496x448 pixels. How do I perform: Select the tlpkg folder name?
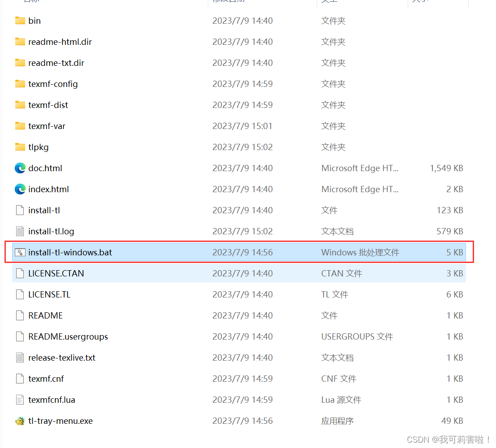[38, 147]
